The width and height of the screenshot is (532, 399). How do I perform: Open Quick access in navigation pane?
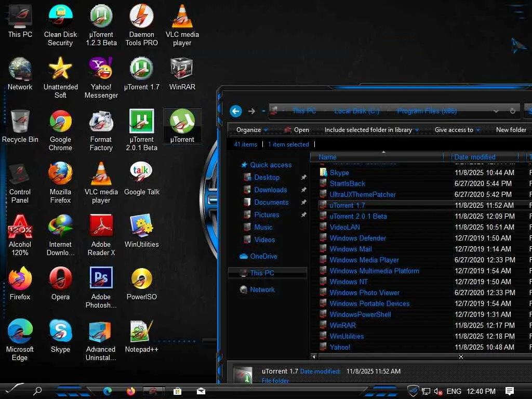(x=267, y=165)
